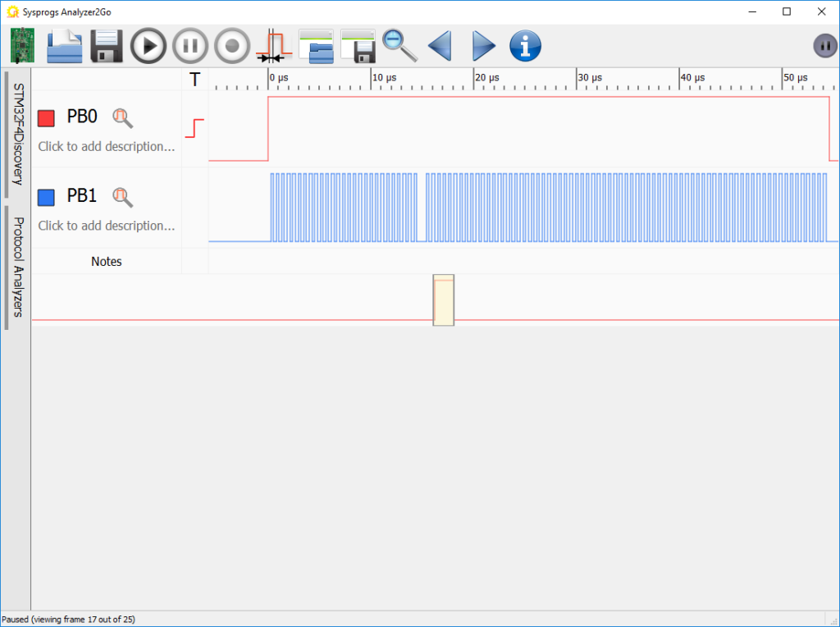Go to the next frame arrow
The image size is (840, 627).
483,46
